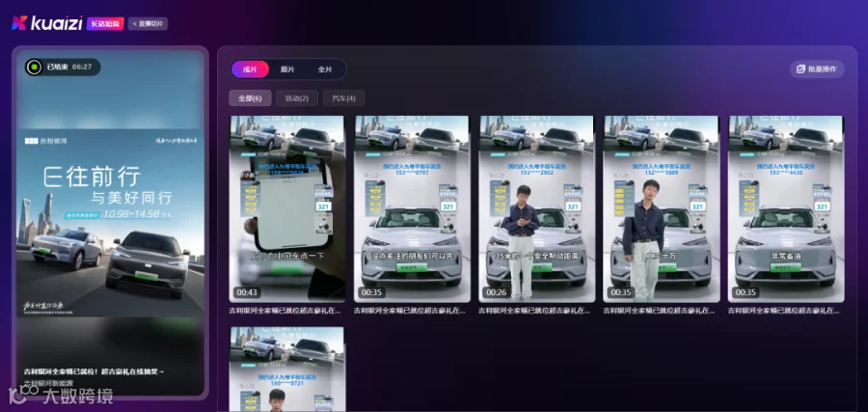This screenshot has height=412, width=868.
Task: Click the purple 长话短说 badge
Action: pyautogui.click(x=105, y=24)
